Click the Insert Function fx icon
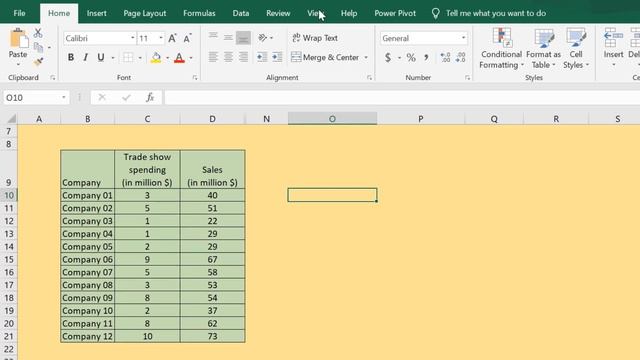Viewport: 640px width, 360px height. (150, 98)
